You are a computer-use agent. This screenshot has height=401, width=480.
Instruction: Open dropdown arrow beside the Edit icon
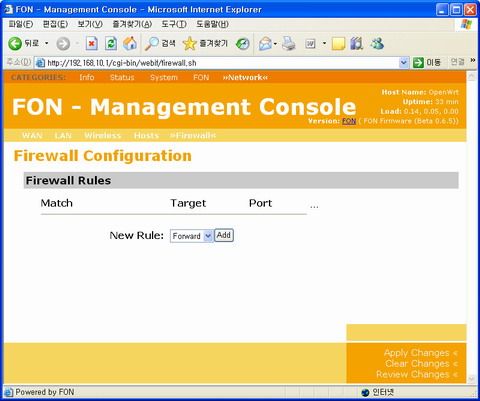[324, 43]
